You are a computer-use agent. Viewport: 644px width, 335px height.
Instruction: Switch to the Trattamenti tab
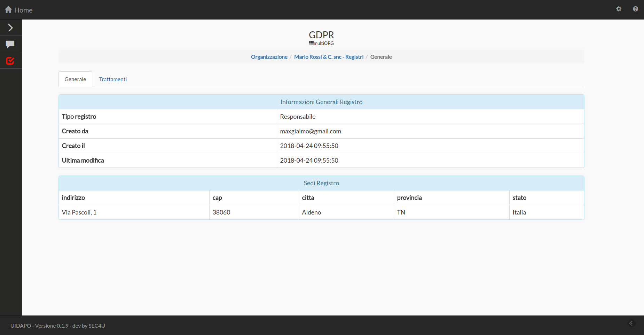click(113, 79)
